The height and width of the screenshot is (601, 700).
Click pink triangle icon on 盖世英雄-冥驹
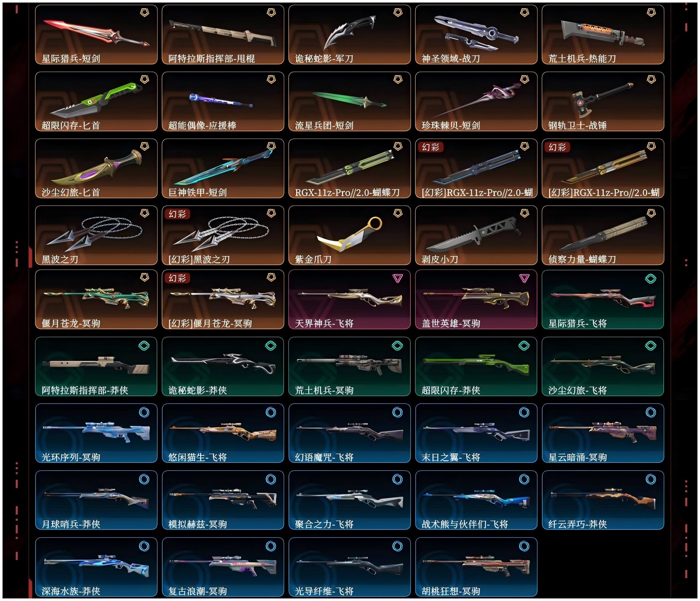click(524, 278)
